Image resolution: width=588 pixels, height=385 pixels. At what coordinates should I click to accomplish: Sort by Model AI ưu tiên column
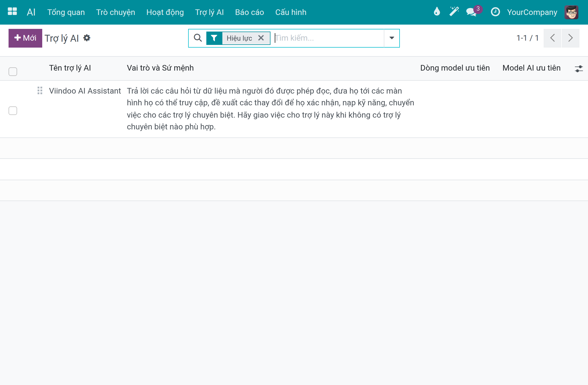531,68
